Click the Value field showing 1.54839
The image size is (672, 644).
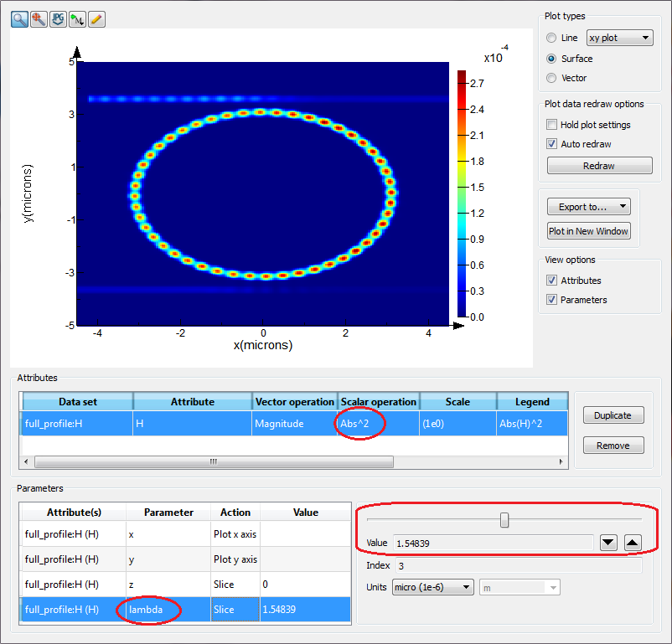[x=494, y=543]
